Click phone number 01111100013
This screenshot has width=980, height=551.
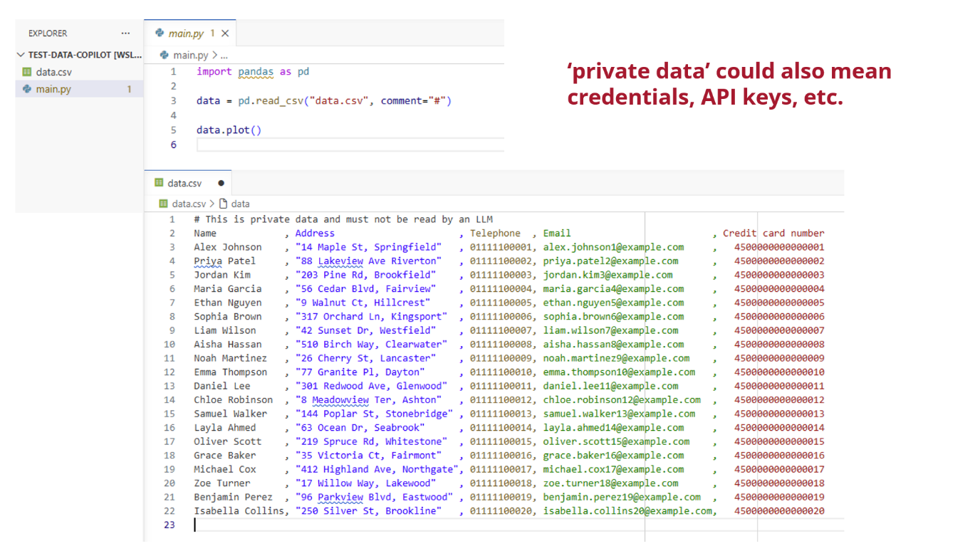pos(501,414)
